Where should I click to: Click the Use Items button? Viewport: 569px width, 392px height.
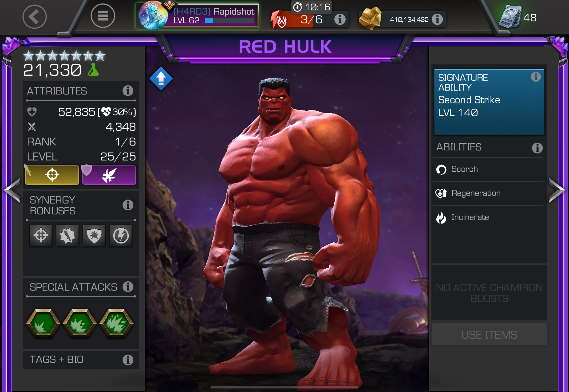[x=489, y=334]
